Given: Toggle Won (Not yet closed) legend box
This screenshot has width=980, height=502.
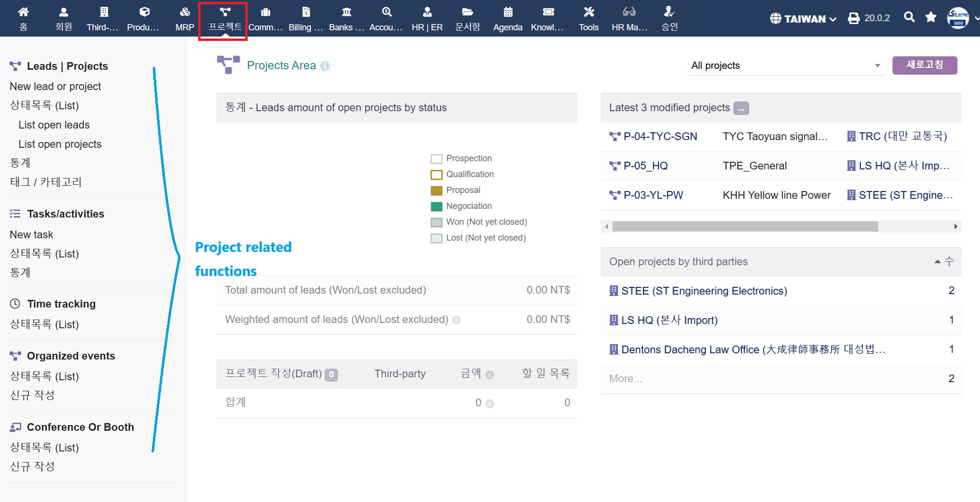Looking at the screenshot, I should 436,222.
